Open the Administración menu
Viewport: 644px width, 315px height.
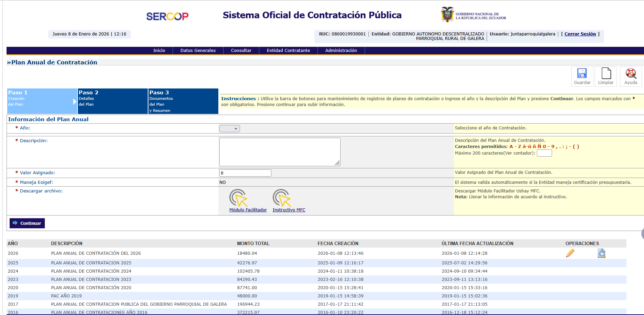point(341,51)
